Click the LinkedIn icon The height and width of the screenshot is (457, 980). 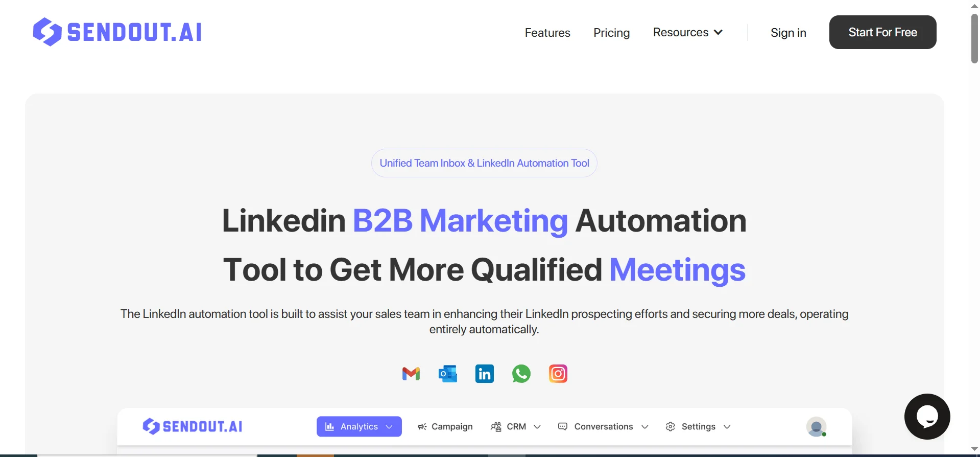(x=484, y=374)
